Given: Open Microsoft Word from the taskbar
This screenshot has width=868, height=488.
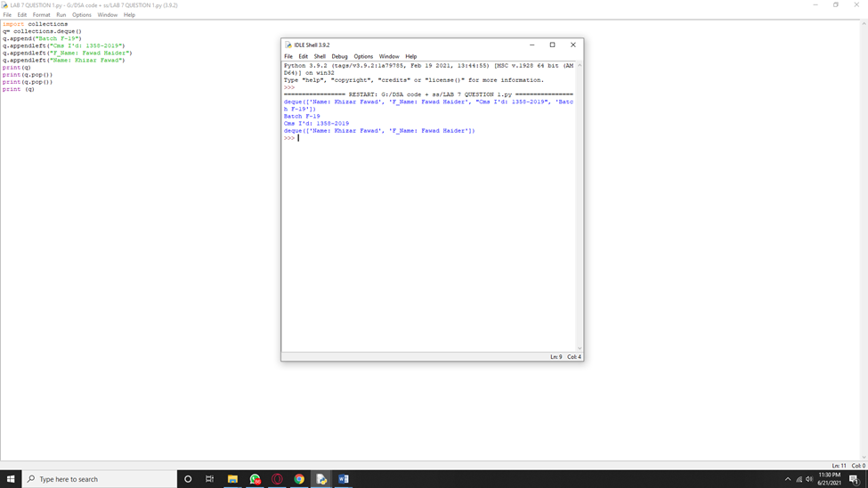Looking at the screenshot, I should (344, 479).
